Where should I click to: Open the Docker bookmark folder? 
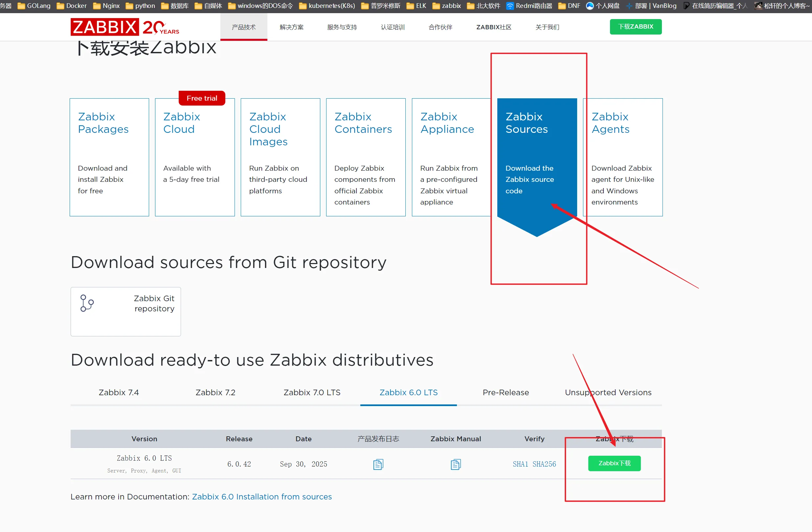coord(72,6)
